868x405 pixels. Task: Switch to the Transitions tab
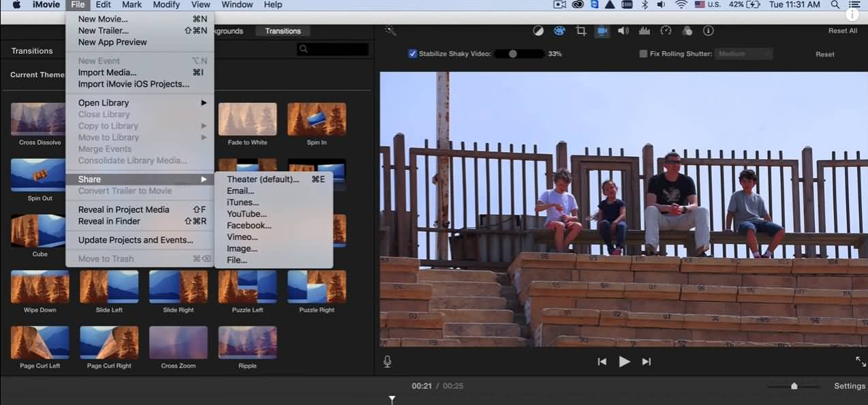click(283, 31)
